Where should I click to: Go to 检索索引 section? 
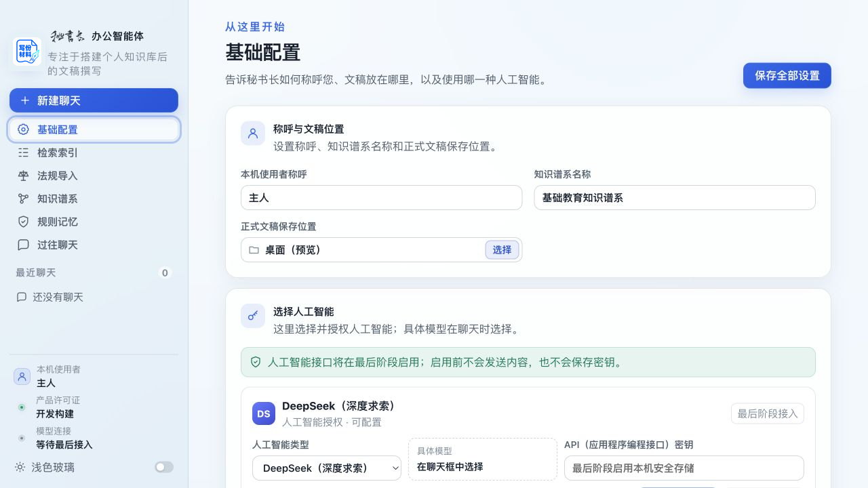[x=94, y=152]
